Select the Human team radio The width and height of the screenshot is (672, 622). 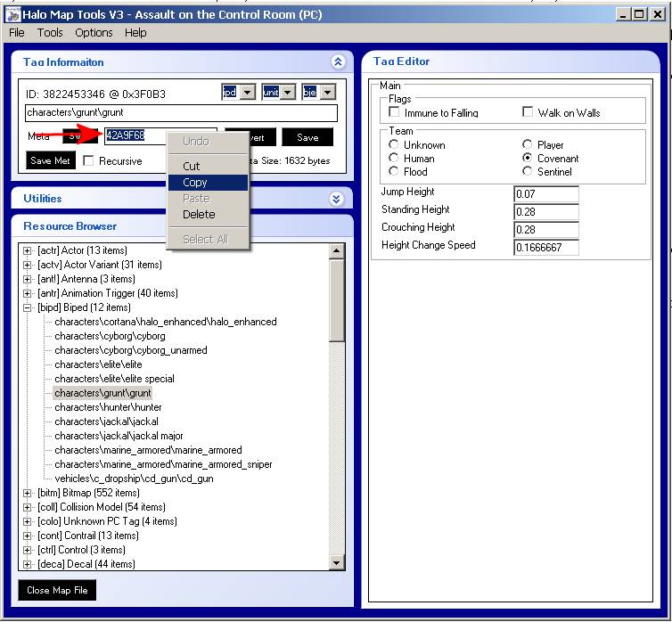tap(393, 158)
